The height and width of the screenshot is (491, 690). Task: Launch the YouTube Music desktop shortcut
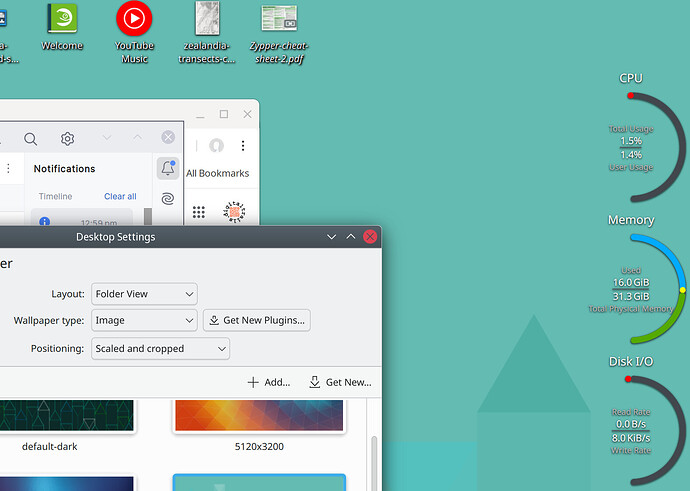tap(134, 32)
